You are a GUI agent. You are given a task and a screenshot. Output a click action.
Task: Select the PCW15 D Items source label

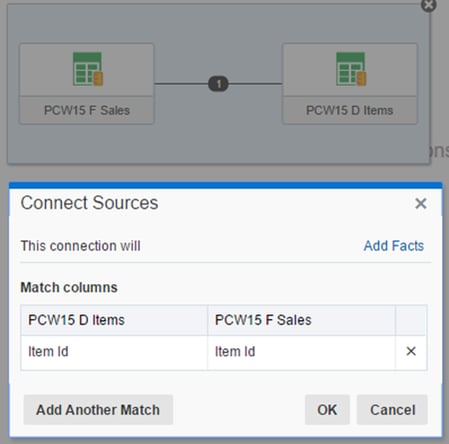(350, 110)
